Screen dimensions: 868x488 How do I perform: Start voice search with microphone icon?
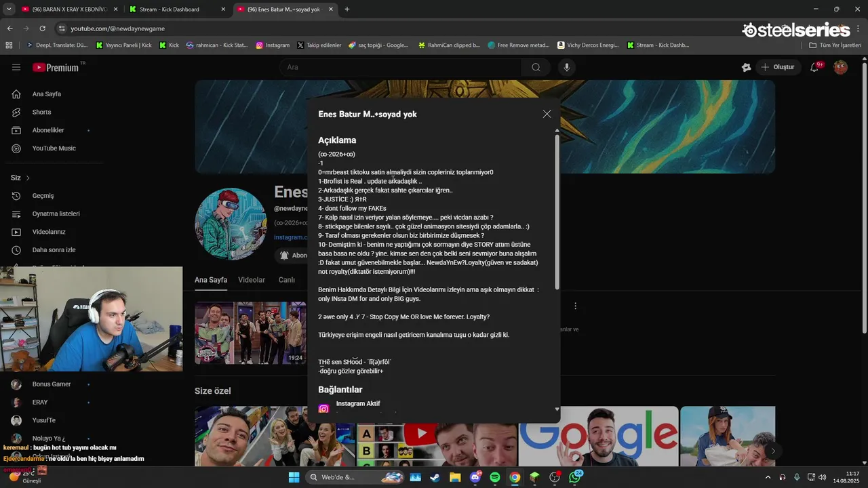coord(567,67)
